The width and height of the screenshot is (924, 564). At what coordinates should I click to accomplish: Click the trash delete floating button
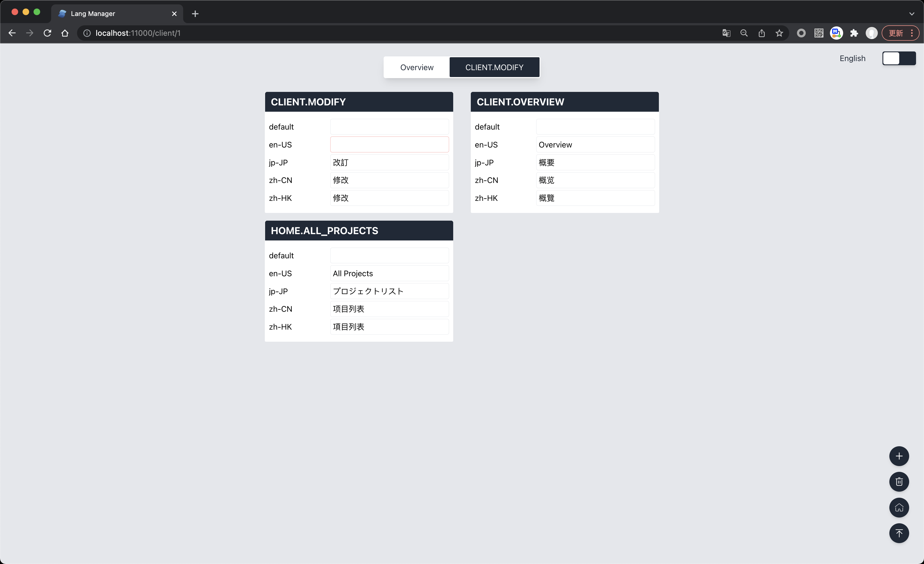[x=899, y=482]
